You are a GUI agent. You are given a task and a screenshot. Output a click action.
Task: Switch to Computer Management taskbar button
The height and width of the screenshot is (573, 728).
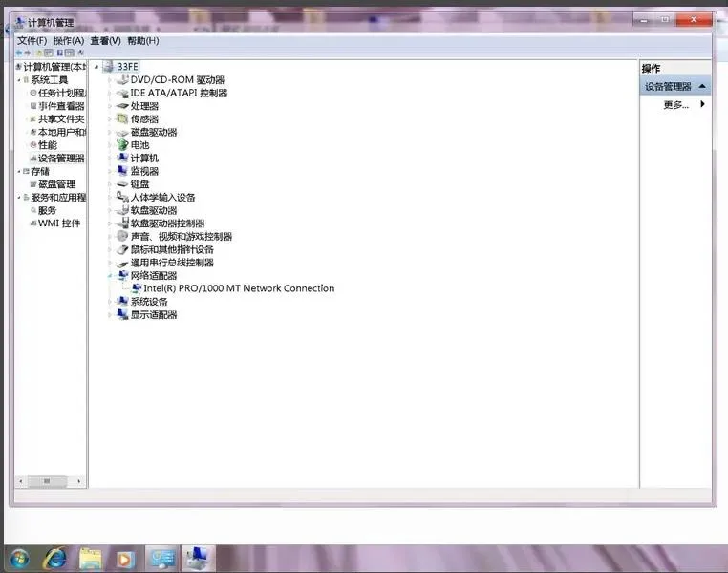[x=198, y=558]
